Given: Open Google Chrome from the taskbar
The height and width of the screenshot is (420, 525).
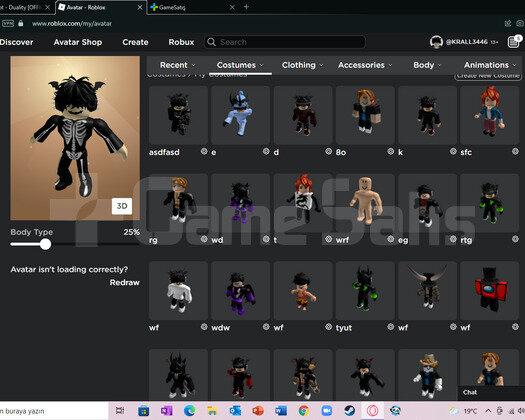Looking at the screenshot, I should (x=304, y=411).
